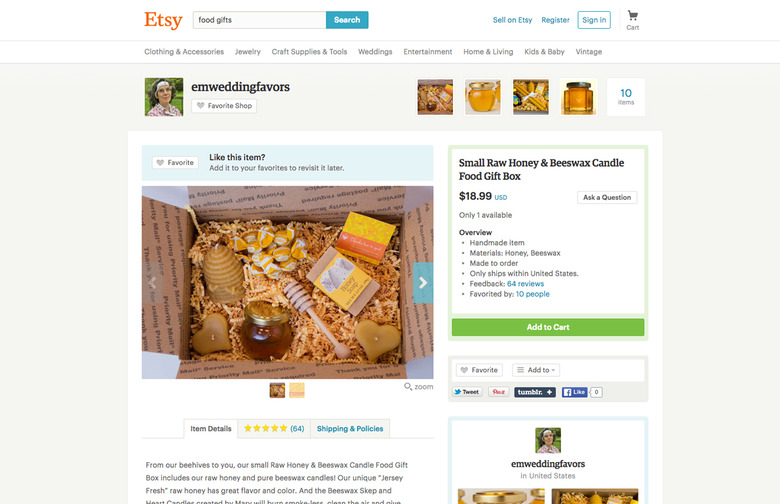Zoom product image with magnifier
The image size is (780, 504).
[418, 387]
